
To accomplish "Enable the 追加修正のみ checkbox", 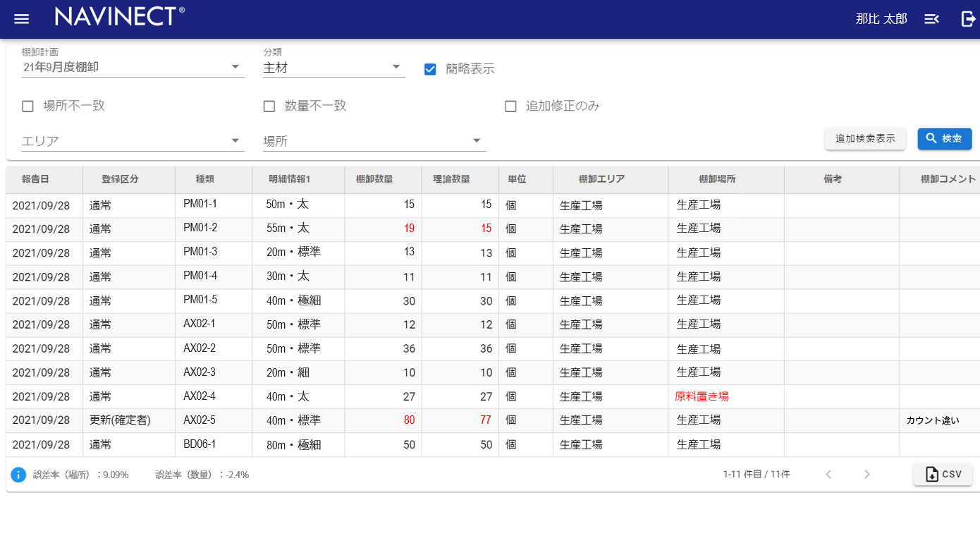I will pos(511,106).
